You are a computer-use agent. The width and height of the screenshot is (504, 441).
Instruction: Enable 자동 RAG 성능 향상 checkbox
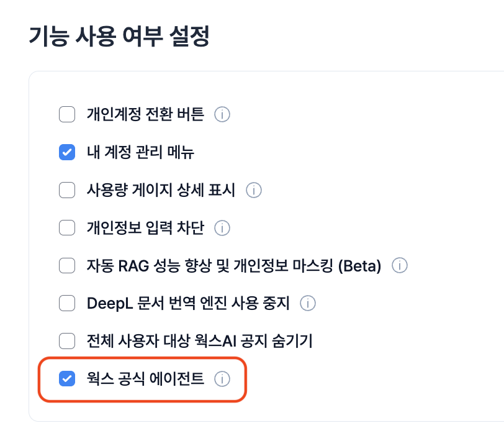[67, 266]
